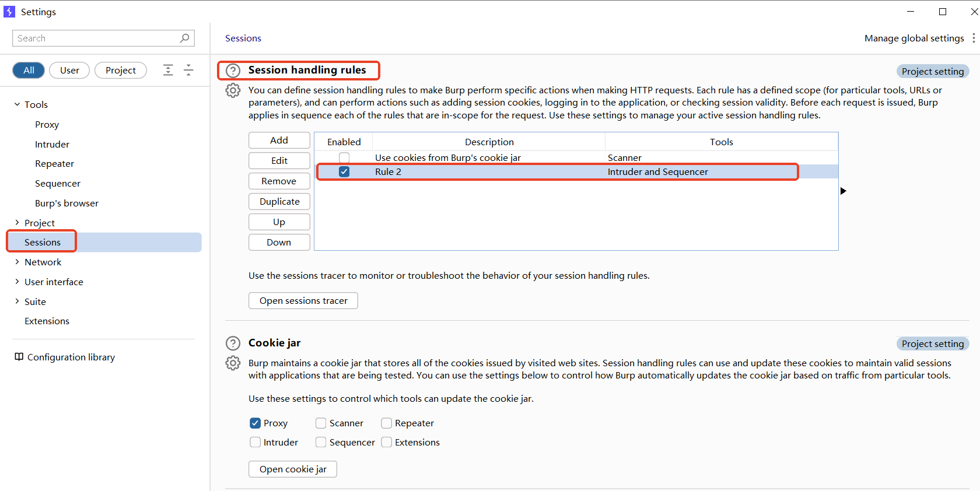Click the Description column header
Screen dimensions: 980x491
(x=489, y=142)
